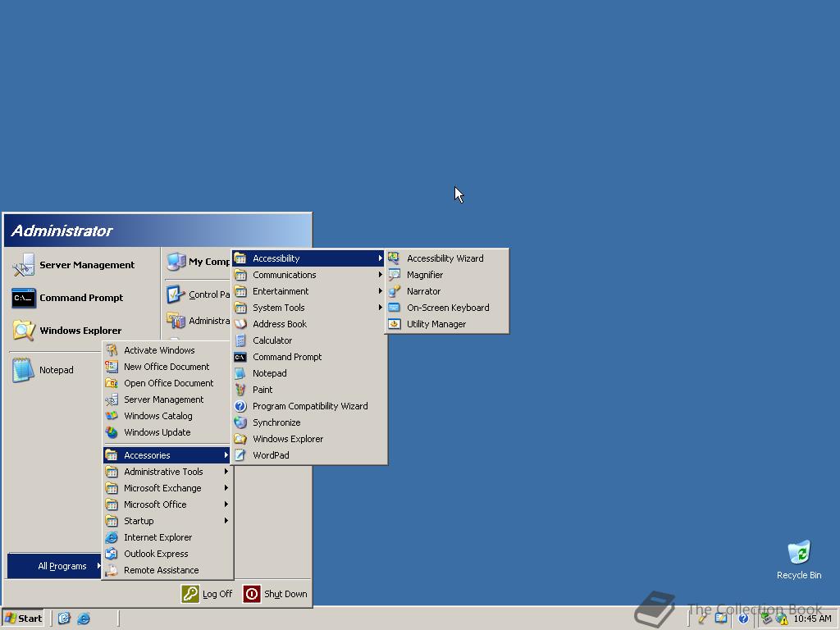Launch the Magnifier icon
840x630 pixels.
[x=395, y=275]
